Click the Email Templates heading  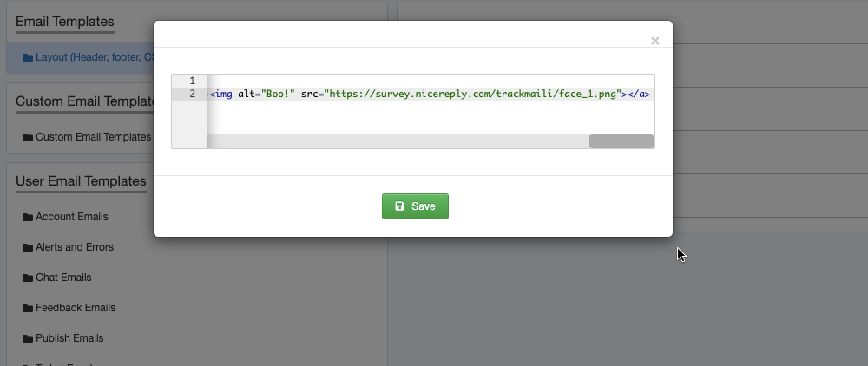tap(65, 22)
